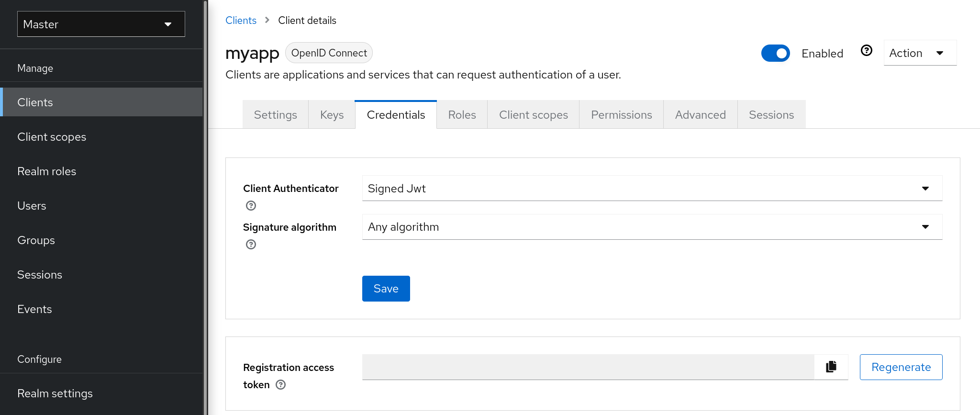Open Realm settings in the sidebar

click(55, 393)
